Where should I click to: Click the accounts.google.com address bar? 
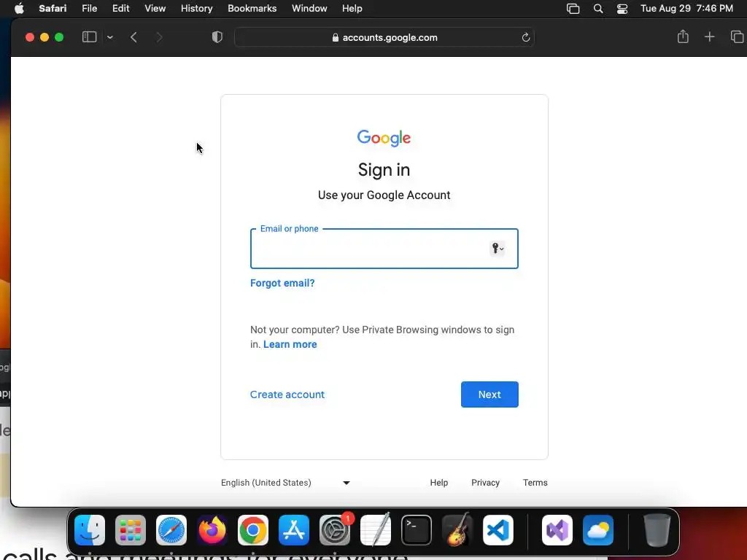(x=384, y=37)
